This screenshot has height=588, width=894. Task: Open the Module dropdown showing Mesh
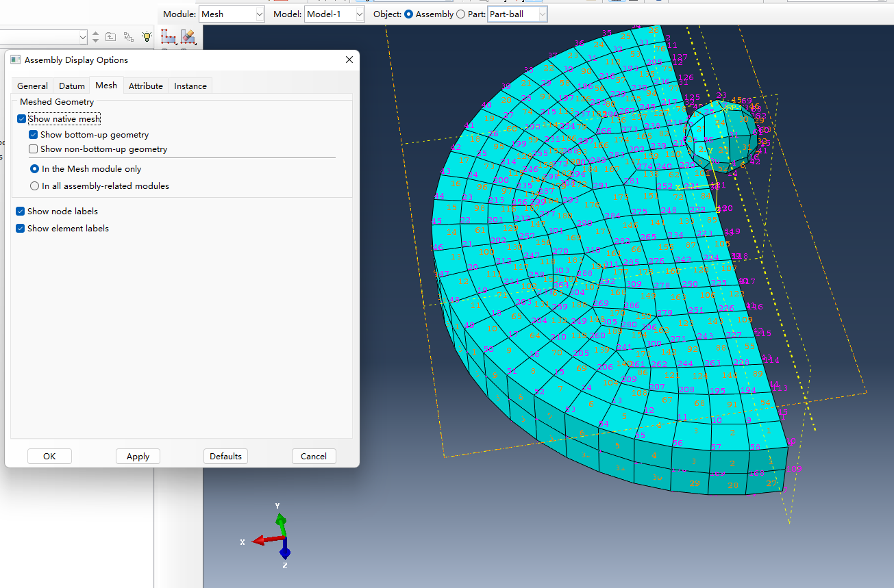tap(232, 14)
